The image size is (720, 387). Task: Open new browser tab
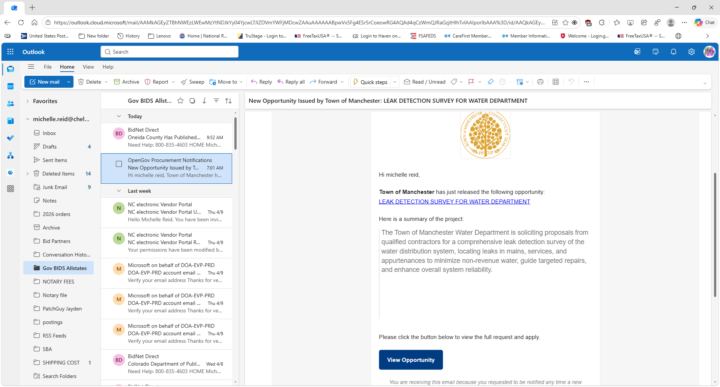(x=32, y=7)
